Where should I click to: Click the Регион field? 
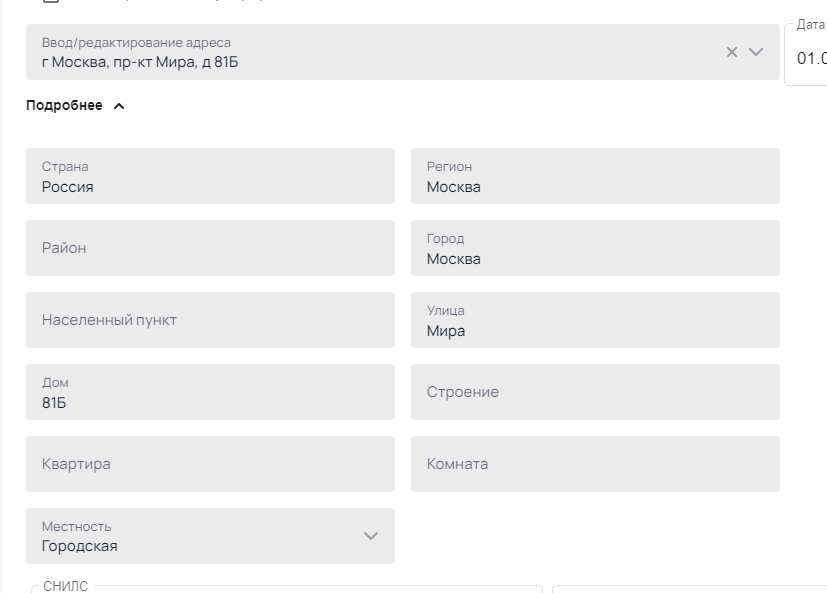pos(595,176)
